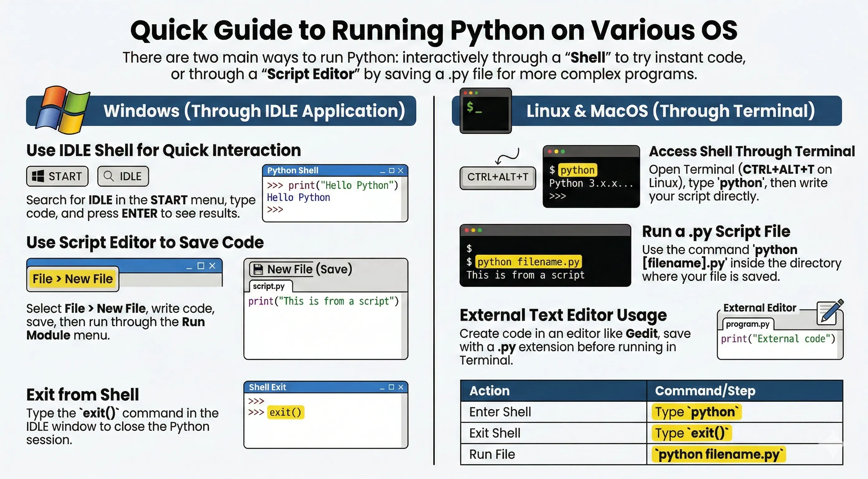Click the magnifier icon in the IDLE button

click(x=109, y=176)
